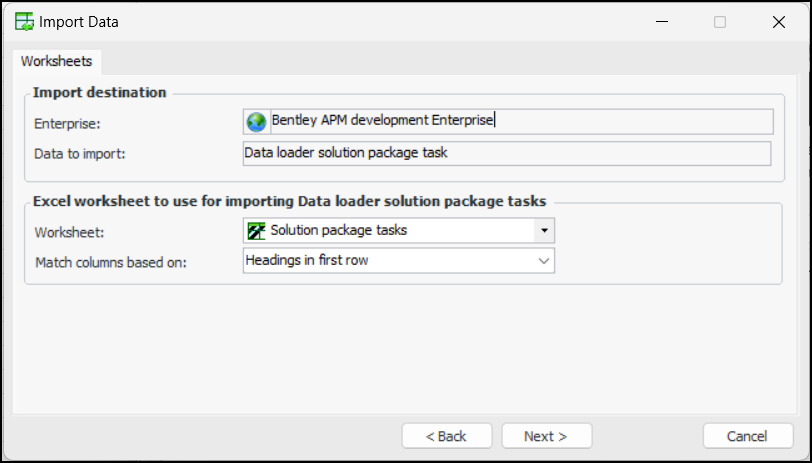Click the maximize window button

[720, 22]
